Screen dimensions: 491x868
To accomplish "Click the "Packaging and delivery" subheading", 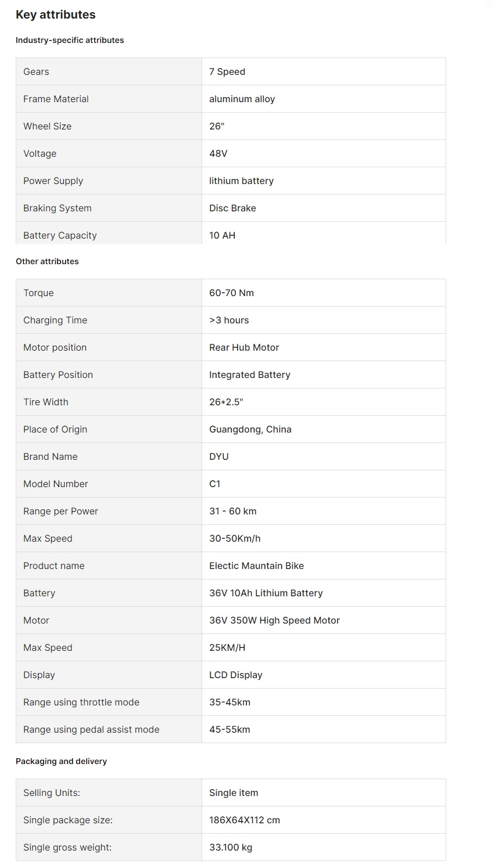I will coord(61,761).
